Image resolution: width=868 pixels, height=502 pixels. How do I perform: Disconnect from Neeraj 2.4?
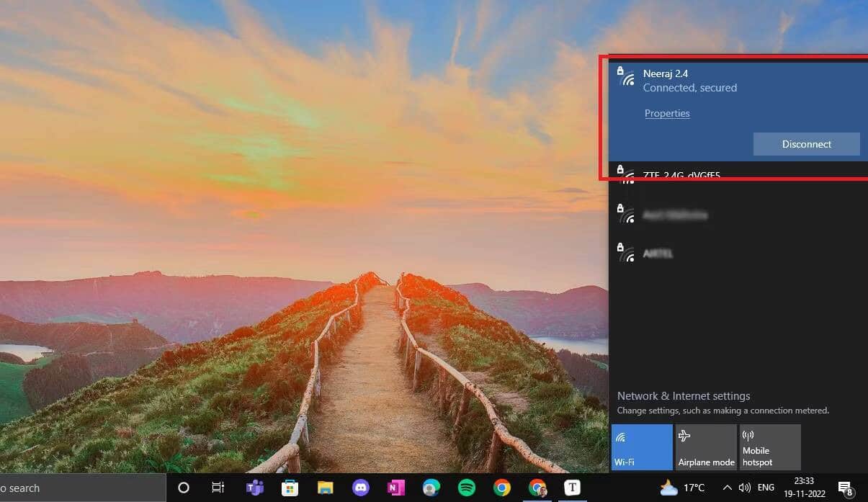click(x=806, y=144)
